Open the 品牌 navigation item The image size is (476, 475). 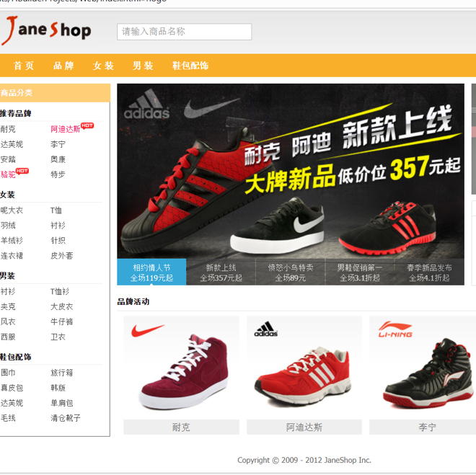click(x=63, y=66)
